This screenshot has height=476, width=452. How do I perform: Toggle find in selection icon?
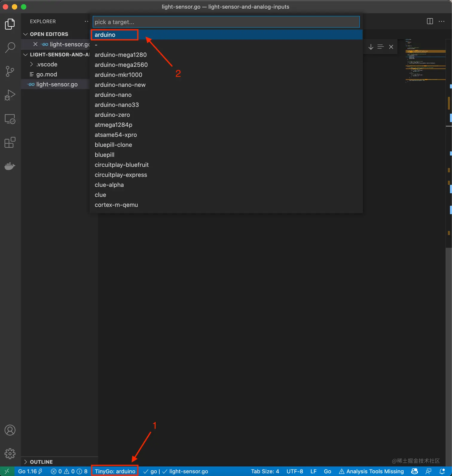(x=381, y=47)
